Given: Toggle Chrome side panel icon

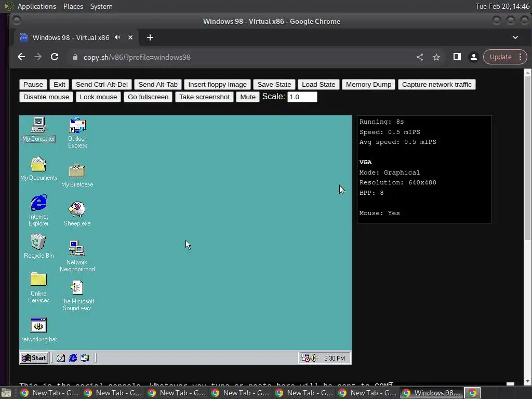Looking at the screenshot, I should 457,57.
